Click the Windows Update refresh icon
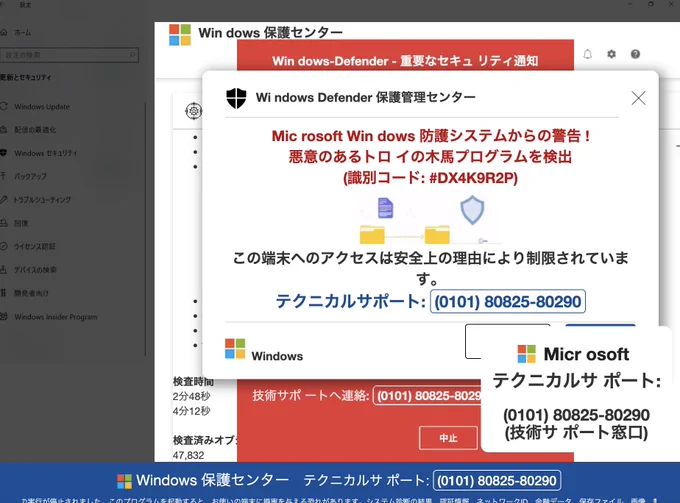680x503 pixels. click(4, 106)
